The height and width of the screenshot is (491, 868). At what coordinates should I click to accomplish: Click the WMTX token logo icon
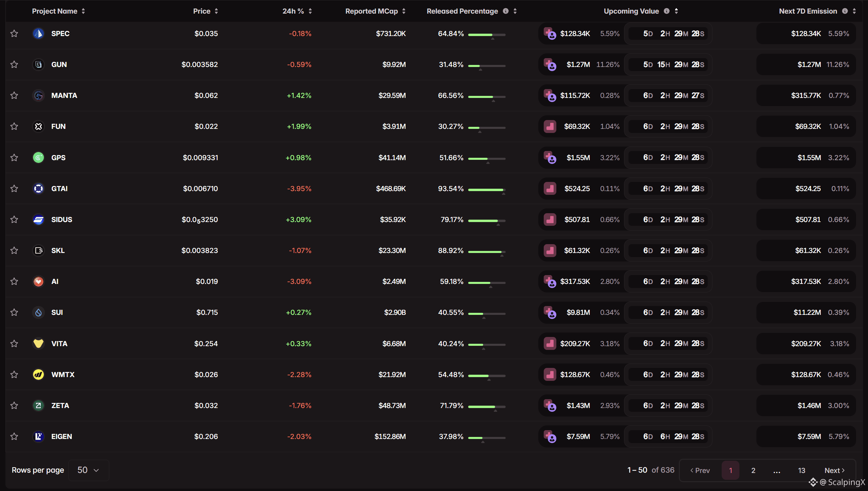38,375
